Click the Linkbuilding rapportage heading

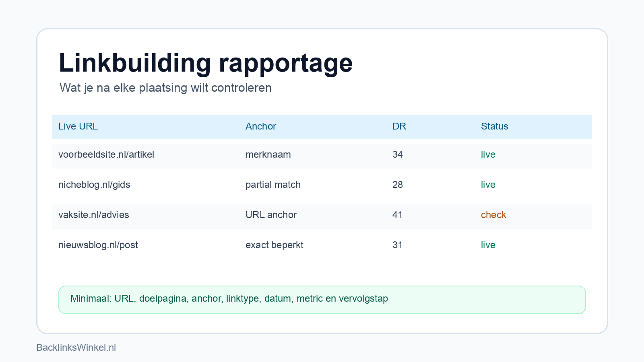pos(206,64)
